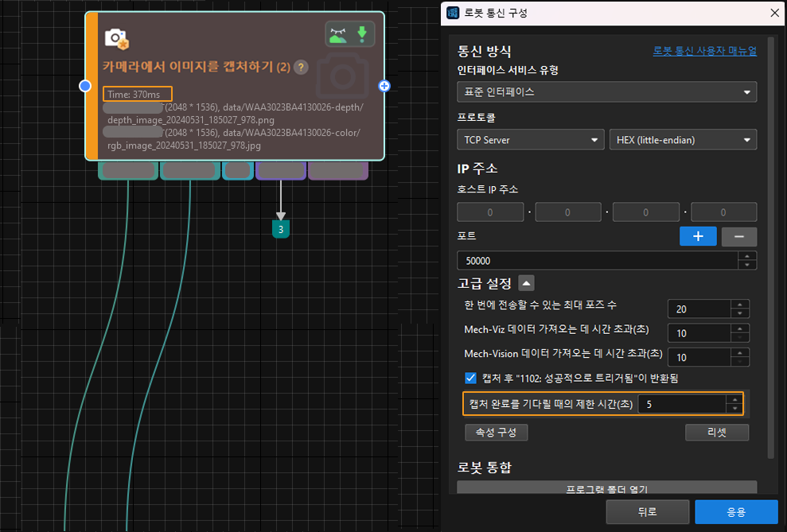Collapse the 고급 설정 section

(x=526, y=282)
